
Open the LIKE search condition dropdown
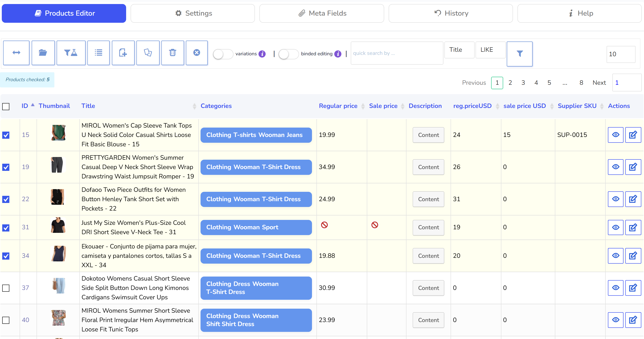[x=490, y=50]
